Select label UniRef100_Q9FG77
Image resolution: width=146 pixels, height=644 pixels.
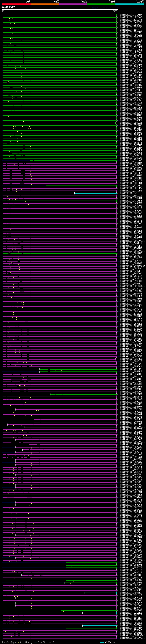pos(131,429)
